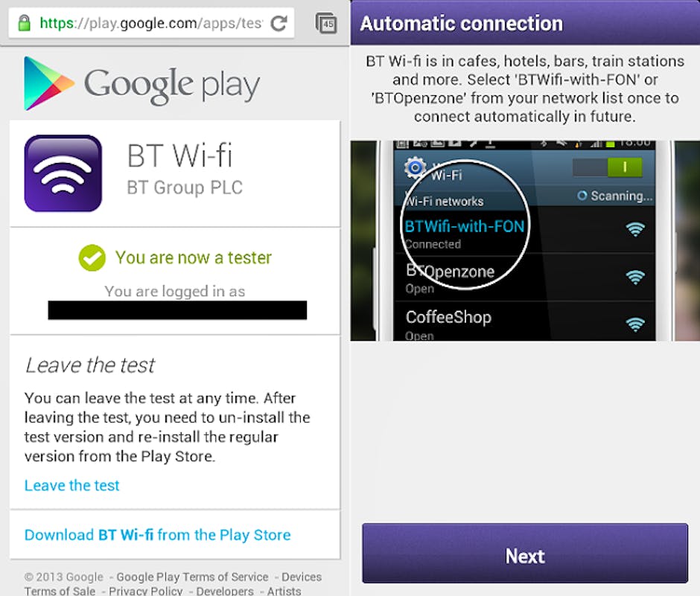Open Download BT Wi-fi from Play Store link
Screen dimensions: 700x596
(158, 535)
